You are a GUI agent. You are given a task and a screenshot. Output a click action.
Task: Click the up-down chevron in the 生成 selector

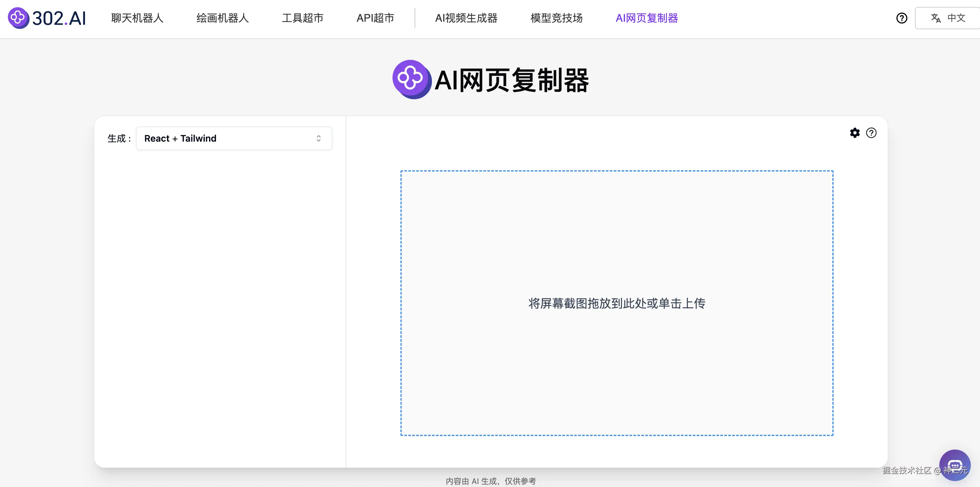click(x=318, y=138)
